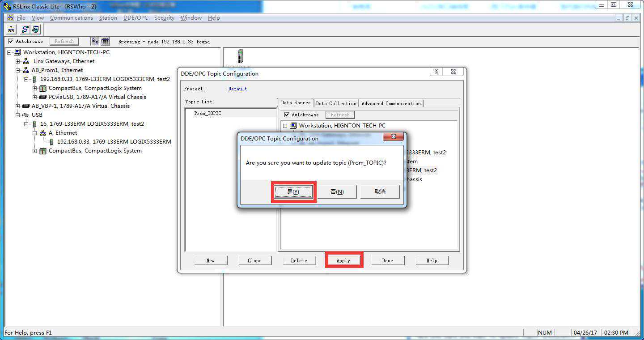Image resolution: width=644 pixels, height=340 pixels.
Task: Switch to the Data Collection tab
Action: pyautogui.click(x=336, y=103)
